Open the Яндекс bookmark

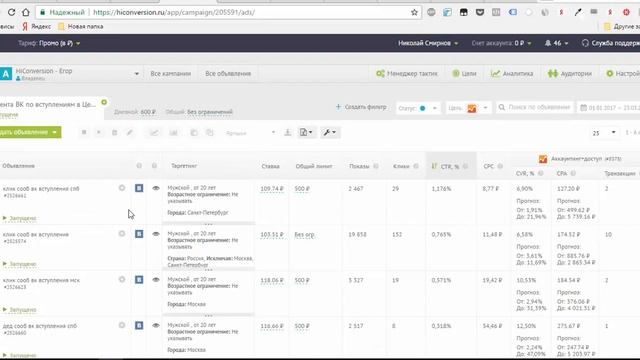[x=36, y=27]
